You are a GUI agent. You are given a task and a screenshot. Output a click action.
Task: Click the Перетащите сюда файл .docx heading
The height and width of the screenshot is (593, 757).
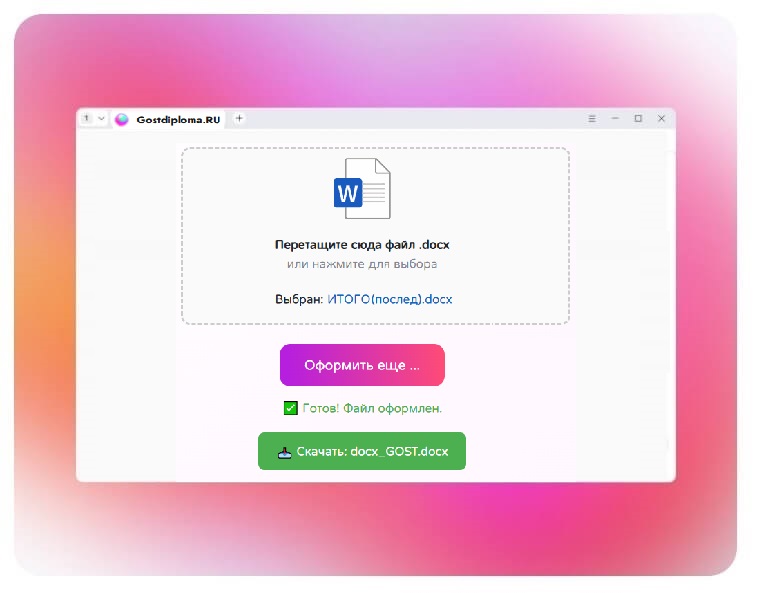click(369, 244)
